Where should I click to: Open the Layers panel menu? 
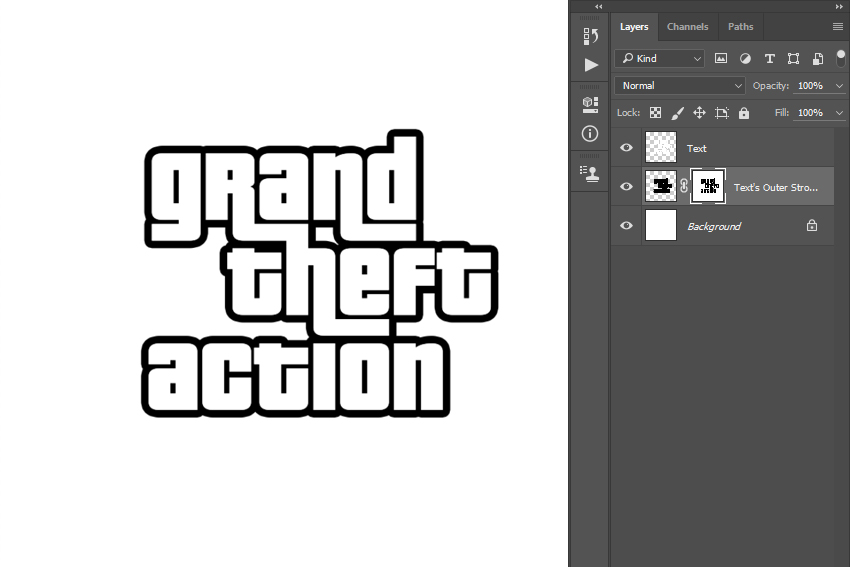[x=837, y=27]
